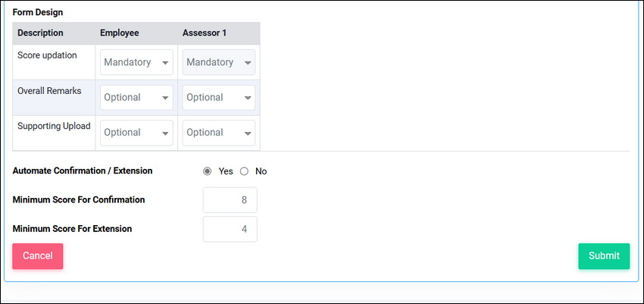Open Employee dropdown for Score updation
The width and height of the screenshot is (644, 304).
136,62
